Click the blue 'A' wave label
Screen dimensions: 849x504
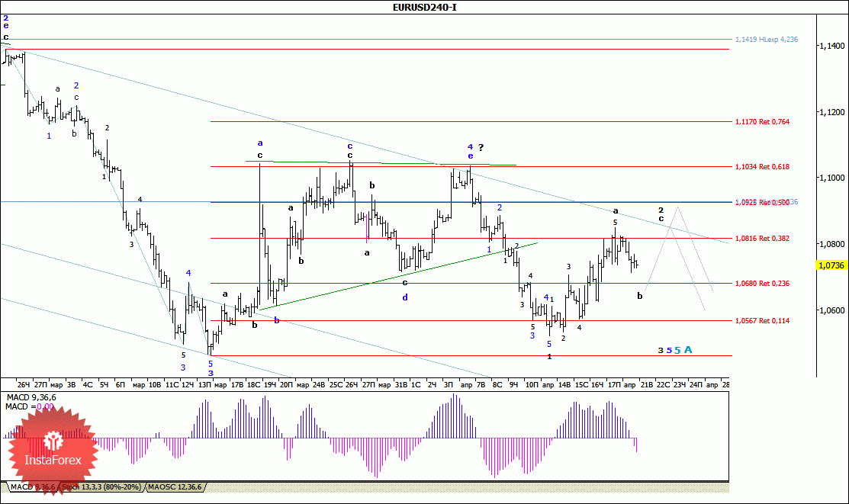click(x=688, y=350)
